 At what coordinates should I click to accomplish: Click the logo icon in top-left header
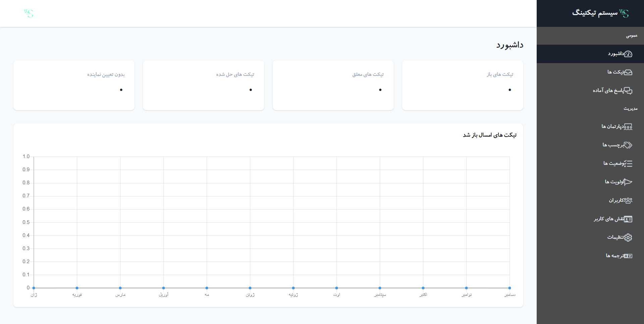(29, 13)
